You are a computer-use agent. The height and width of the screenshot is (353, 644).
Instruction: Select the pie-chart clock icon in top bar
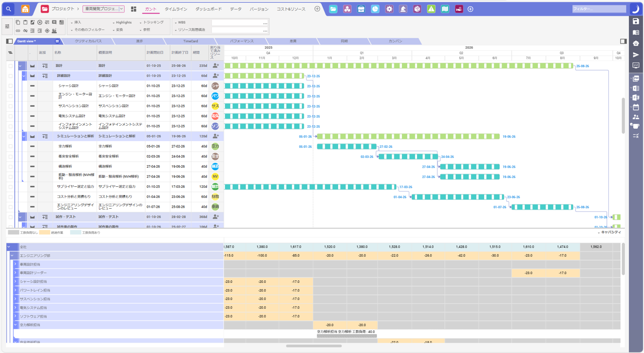(374, 9)
